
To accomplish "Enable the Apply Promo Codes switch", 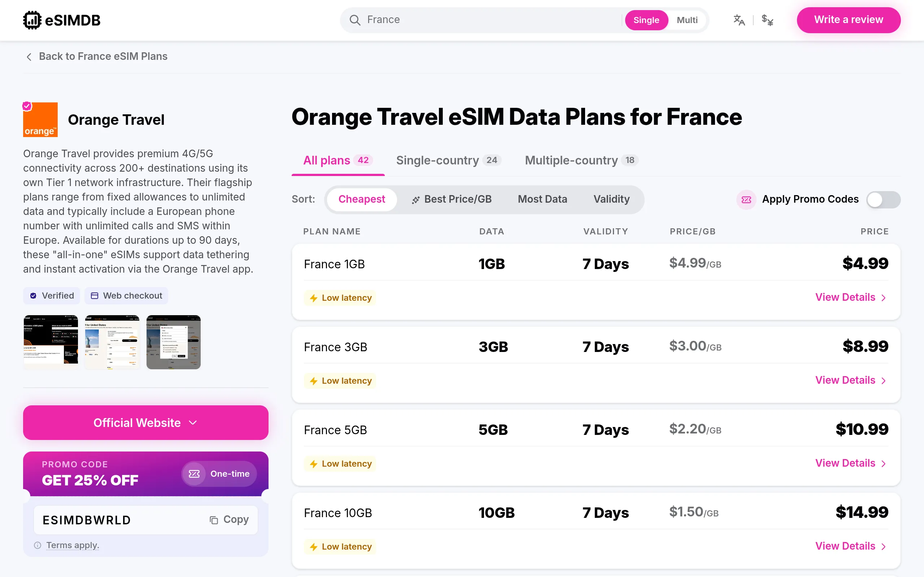I will tap(883, 199).
